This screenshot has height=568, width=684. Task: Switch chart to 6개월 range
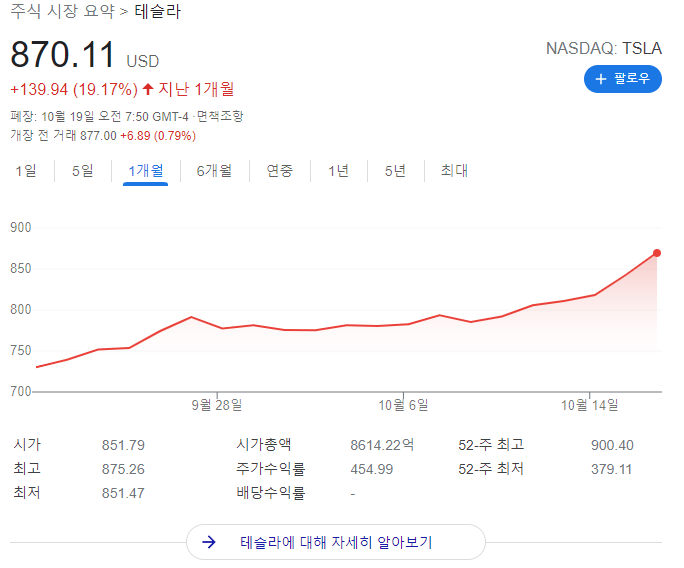[214, 171]
